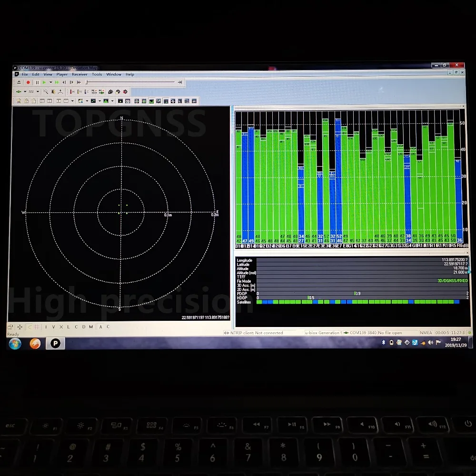
Task: Click the histogram view icon
Action: click(106, 101)
